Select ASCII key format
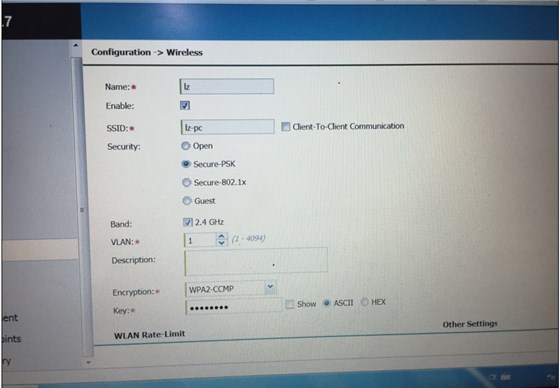Viewport: 560px width, 388px height. click(x=326, y=303)
